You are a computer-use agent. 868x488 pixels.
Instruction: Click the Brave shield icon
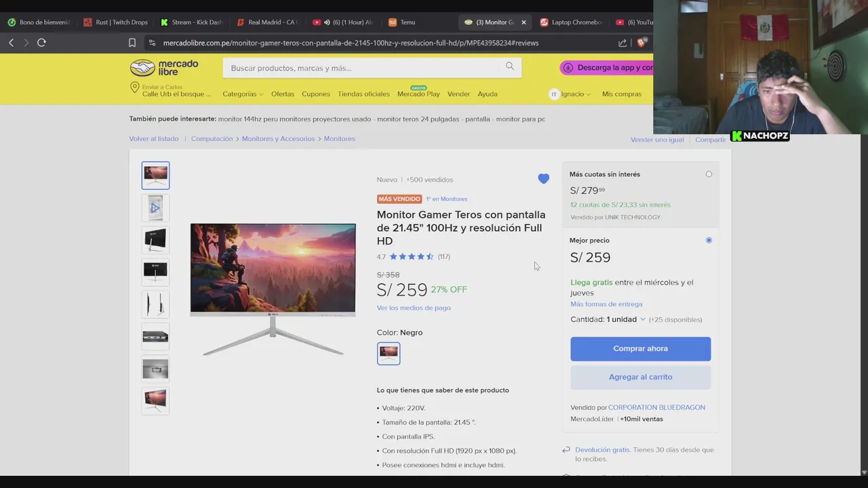[643, 43]
